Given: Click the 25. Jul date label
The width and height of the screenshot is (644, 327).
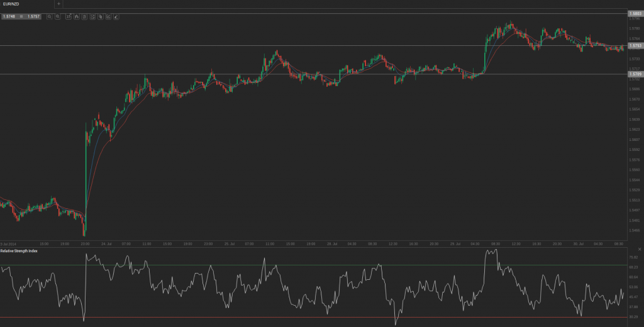Looking at the screenshot, I should tap(230, 243).
